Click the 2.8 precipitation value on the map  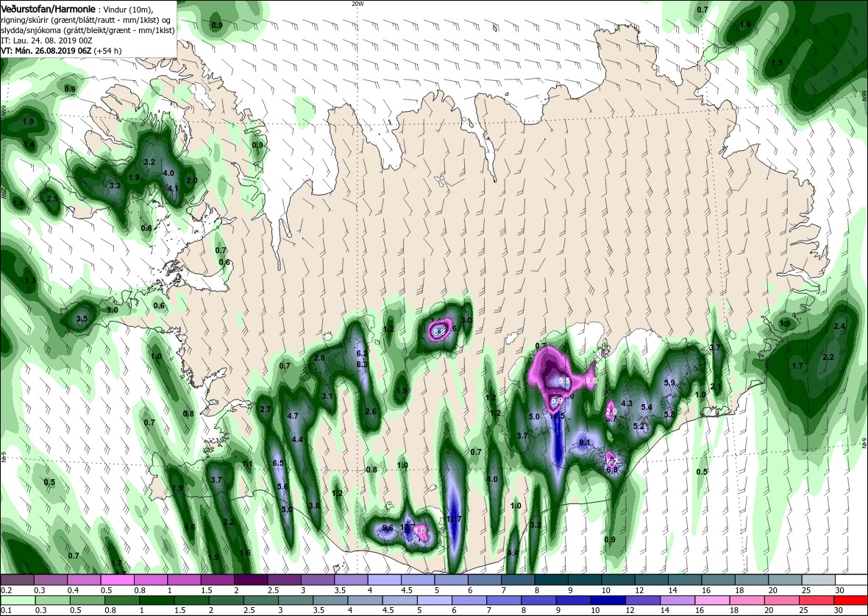[x=319, y=358]
